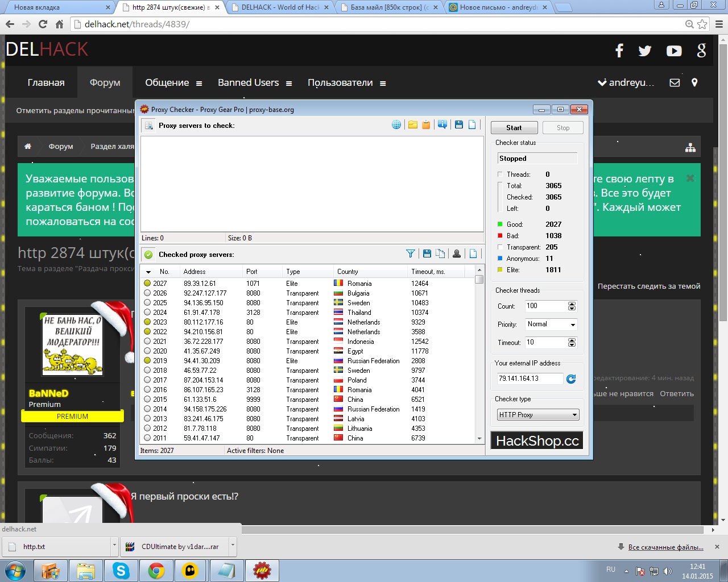This screenshot has height=582, width=728.
Task: Open DELHACK Twitter icon
Action: point(645,51)
